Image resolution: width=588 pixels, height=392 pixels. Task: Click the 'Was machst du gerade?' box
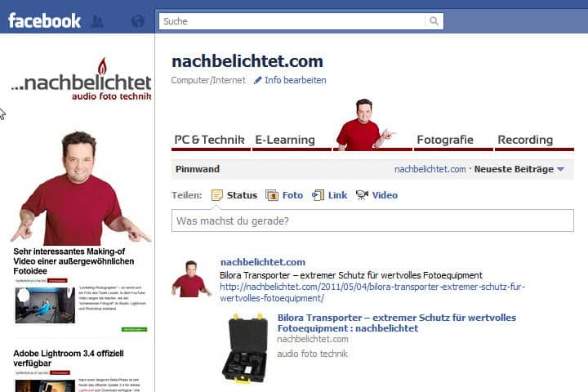coord(372,220)
